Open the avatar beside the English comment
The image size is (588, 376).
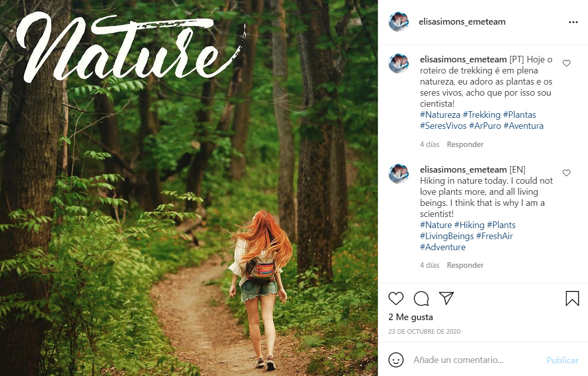pyautogui.click(x=399, y=173)
